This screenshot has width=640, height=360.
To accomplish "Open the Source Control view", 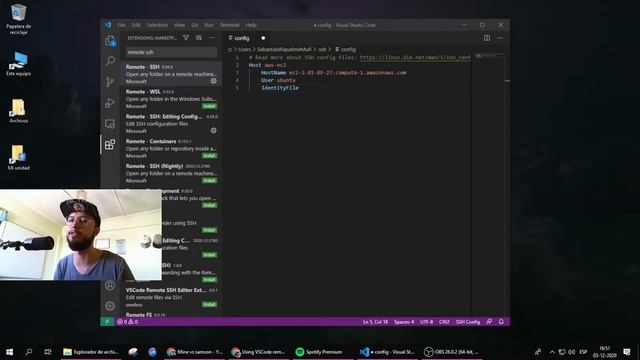I will point(110,82).
